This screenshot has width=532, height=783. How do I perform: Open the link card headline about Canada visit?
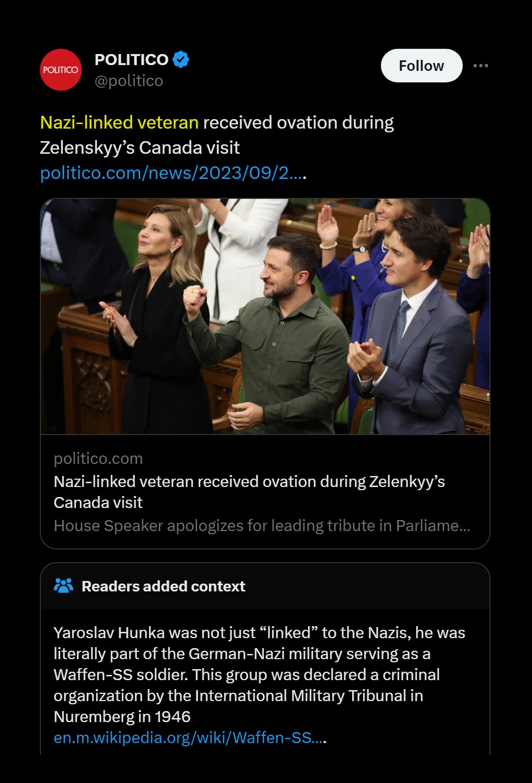[x=249, y=492]
